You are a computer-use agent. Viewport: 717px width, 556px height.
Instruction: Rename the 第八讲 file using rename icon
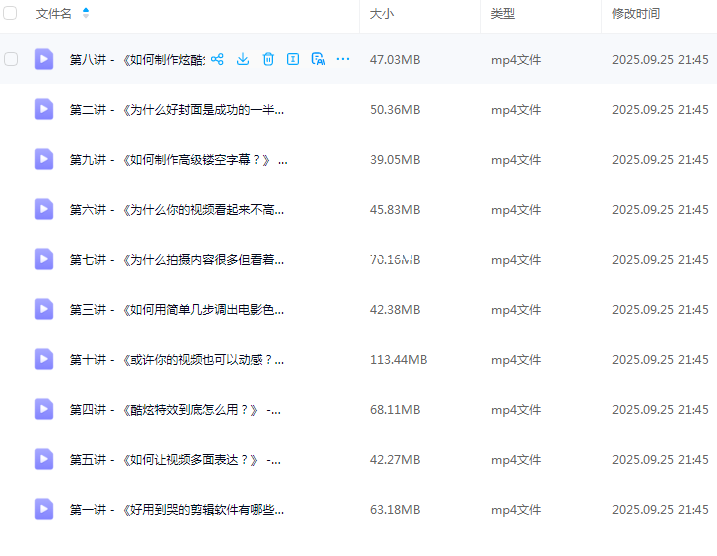293,59
